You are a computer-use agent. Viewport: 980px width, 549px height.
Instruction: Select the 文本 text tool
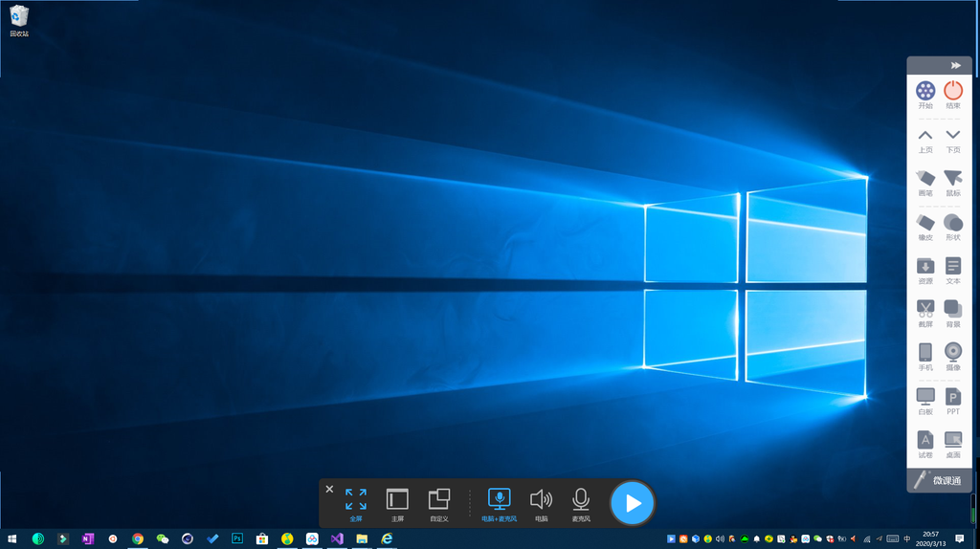pos(953,271)
